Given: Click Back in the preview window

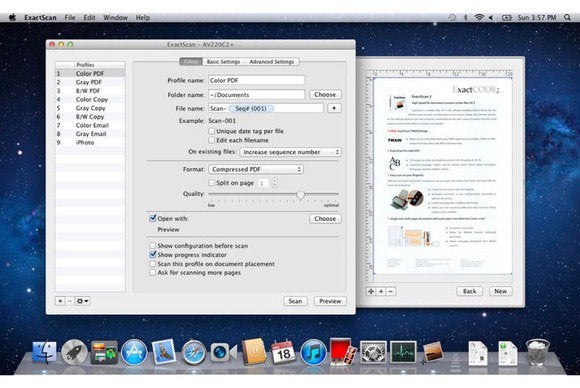Looking at the screenshot, I should pos(469,291).
